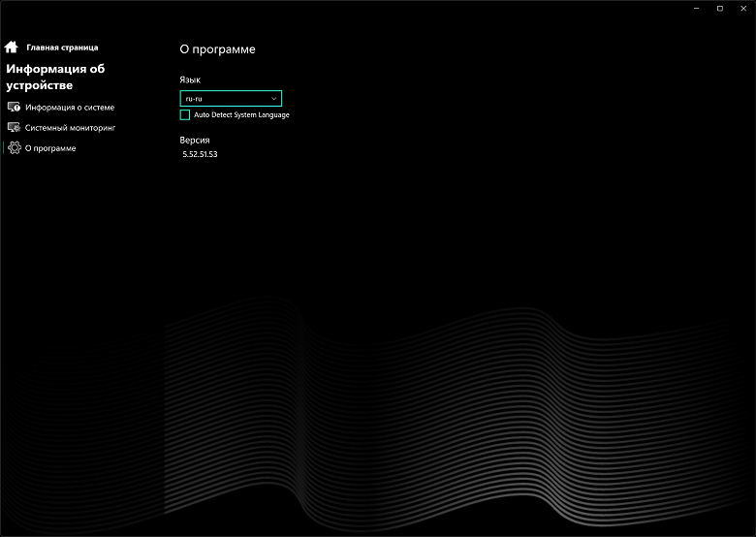Click the Системный мониторинг icon

click(x=14, y=127)
